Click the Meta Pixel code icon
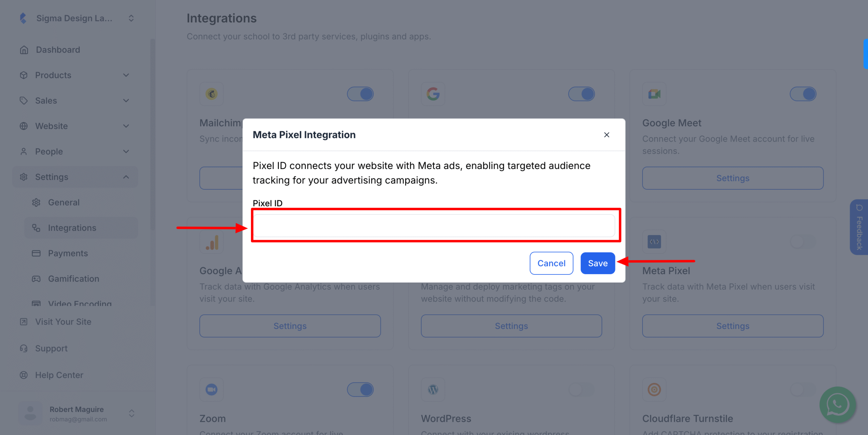This screenshot has width=868, height=435. pos(654,242)
